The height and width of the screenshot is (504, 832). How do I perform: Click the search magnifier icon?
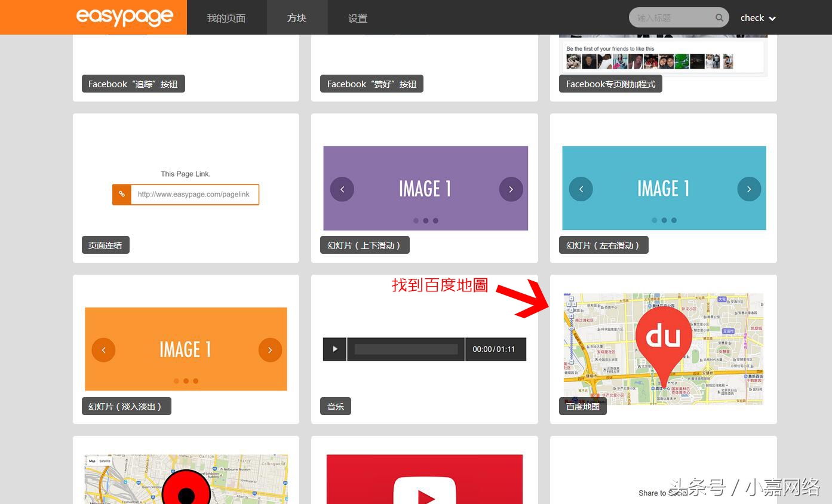pyautogui.click(x=719, y=18)
